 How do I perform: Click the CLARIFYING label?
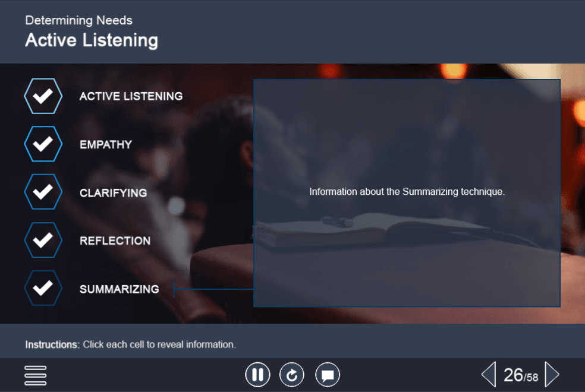point(113,192)
